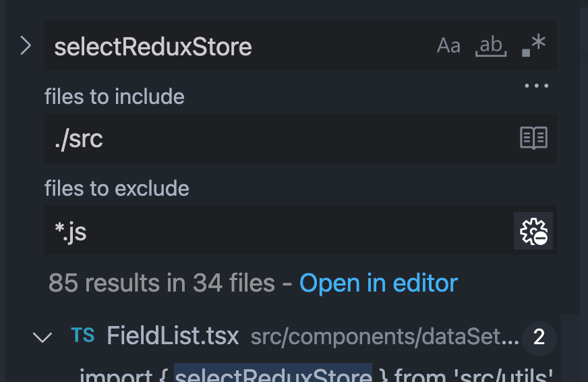This screenshot has height=382, width=588.
Task: Click the 85 results summary text
Action: [162, 283]
